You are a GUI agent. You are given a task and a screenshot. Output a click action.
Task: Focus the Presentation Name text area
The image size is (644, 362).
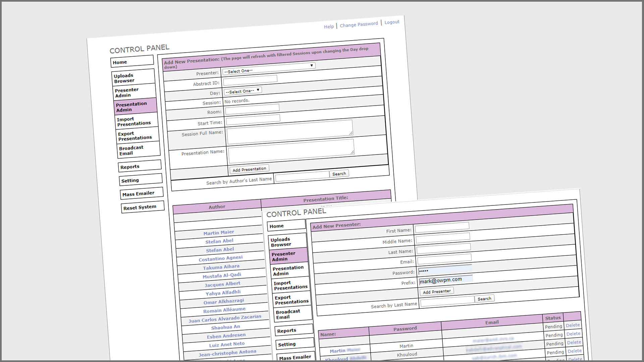click(x=291, y=150)
